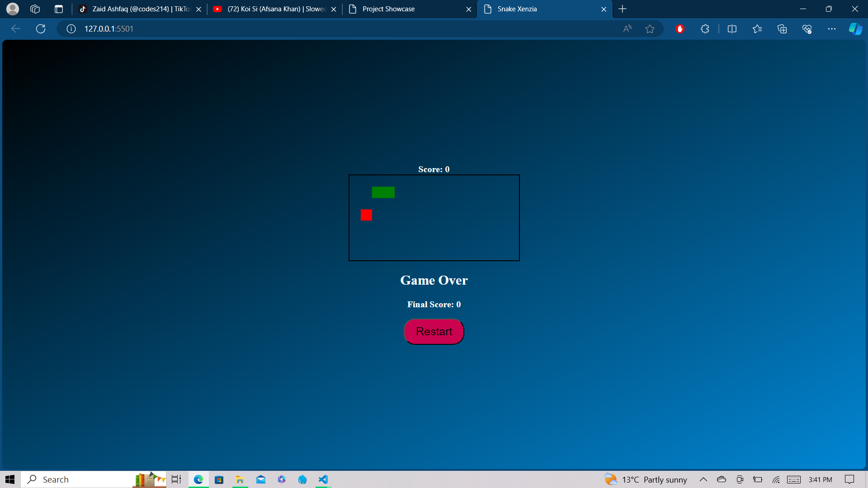The image size is (868, 488).
Task: Open Browser essentials heart icon
Action: point(807,29)
